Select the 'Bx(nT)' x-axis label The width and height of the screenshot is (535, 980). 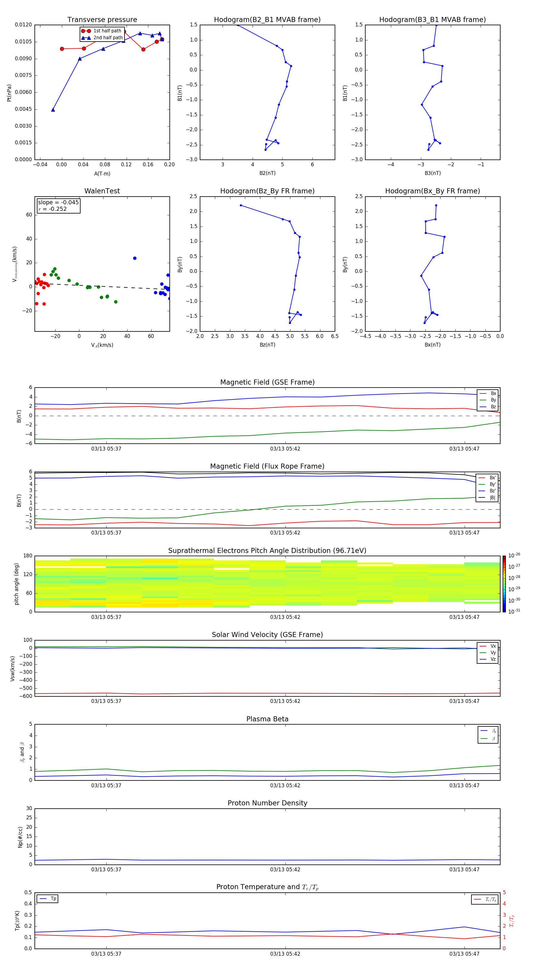(x=432, y=345)
